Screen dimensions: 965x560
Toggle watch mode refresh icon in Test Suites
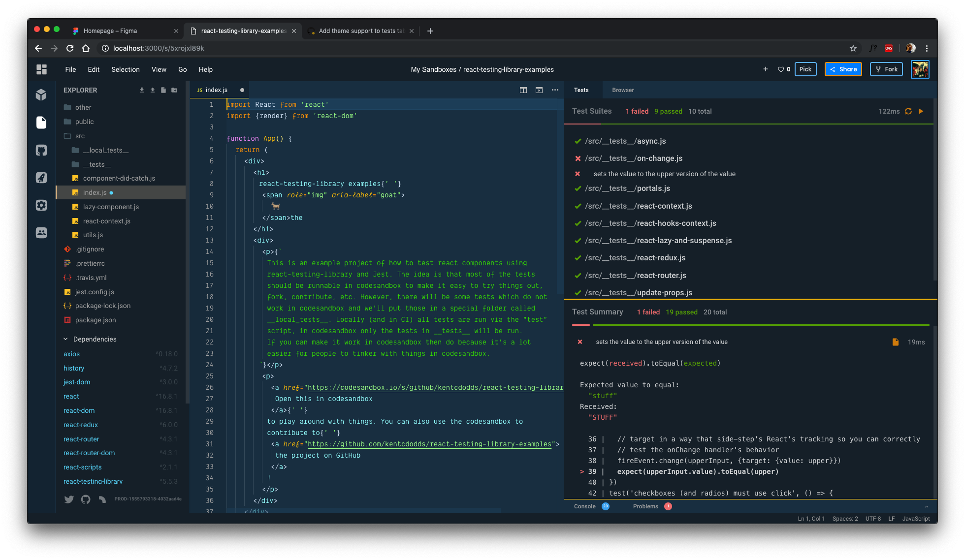(x=908, y=111)
